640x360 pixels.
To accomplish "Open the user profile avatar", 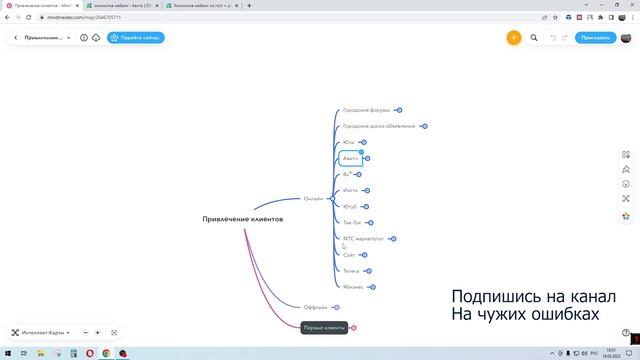I will 626,38.
